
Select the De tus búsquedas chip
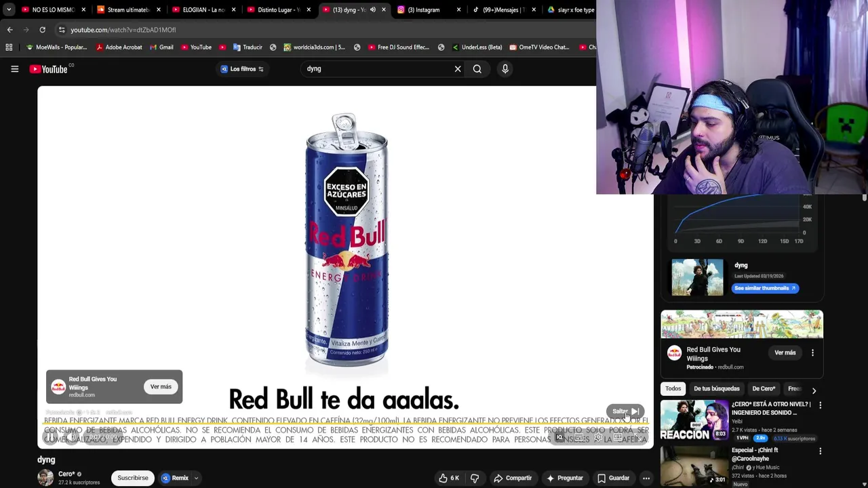pos(716,388)
